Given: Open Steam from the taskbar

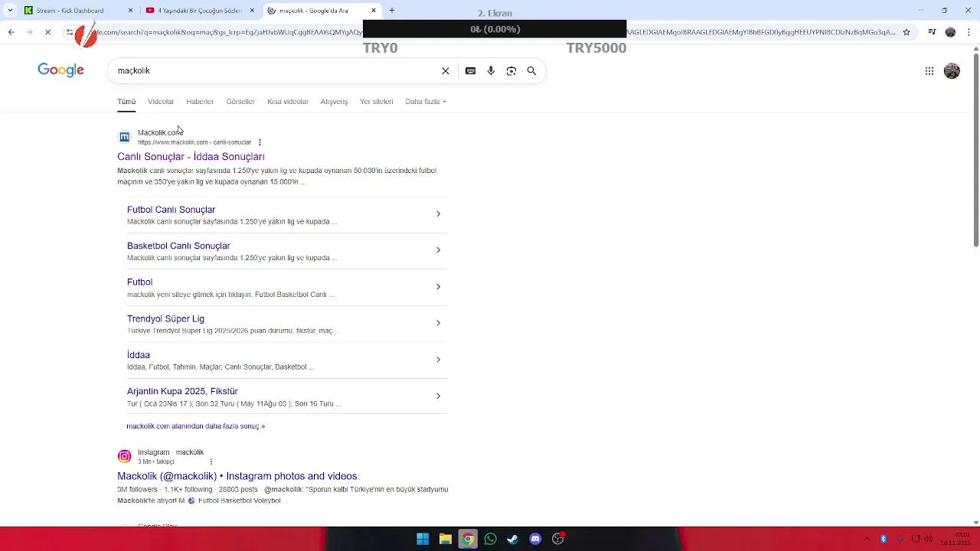Looking at the screenshot, I should click(512, 539).
